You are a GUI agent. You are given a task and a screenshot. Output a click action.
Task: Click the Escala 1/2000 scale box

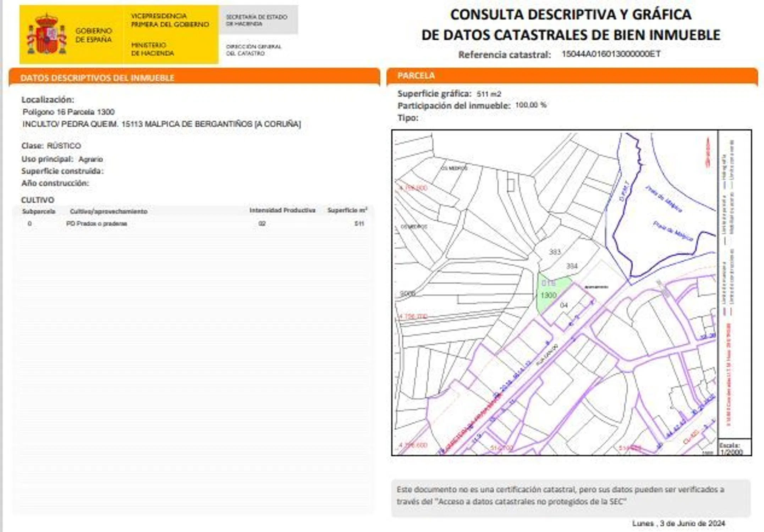[x=732, y=448]
